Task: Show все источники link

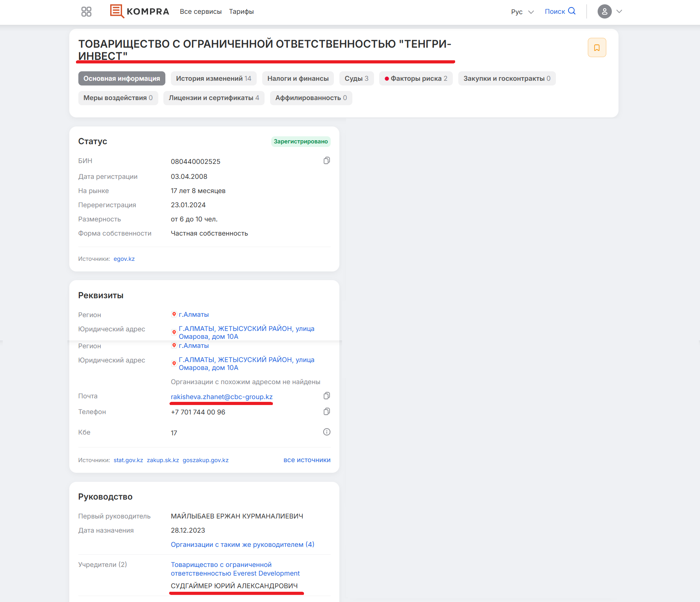Action: [x=307, y=460]
